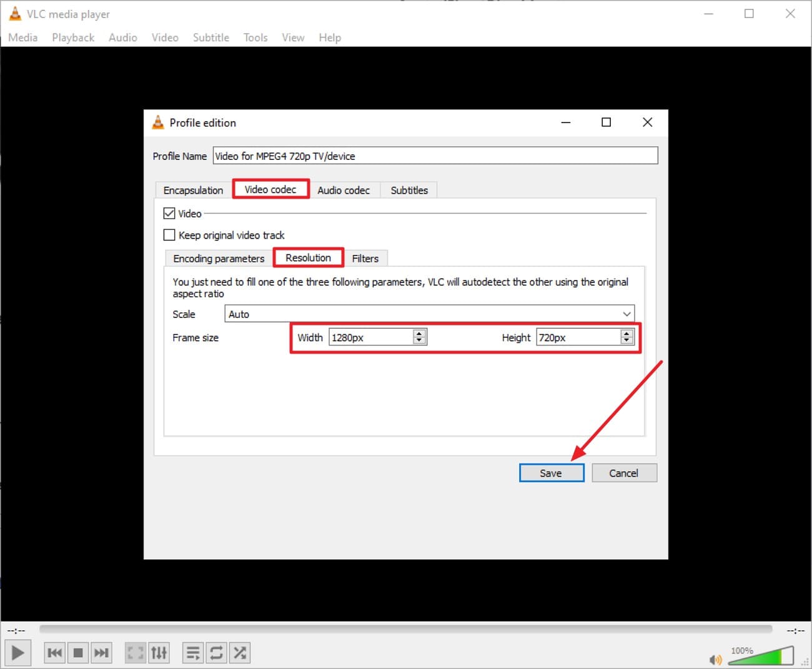Adjust the volume slider
The width and height of the screenshot is (812, 669).
point(762,656)
